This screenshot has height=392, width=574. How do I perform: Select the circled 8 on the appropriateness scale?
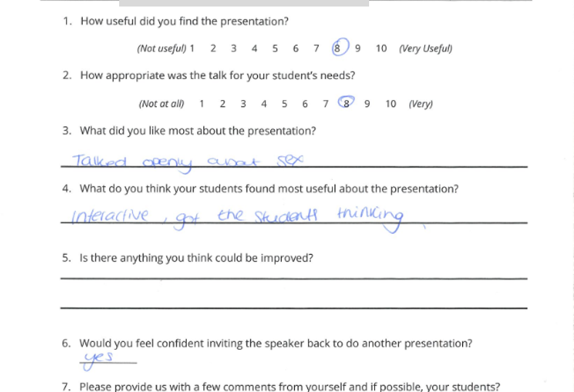(346, 102)
